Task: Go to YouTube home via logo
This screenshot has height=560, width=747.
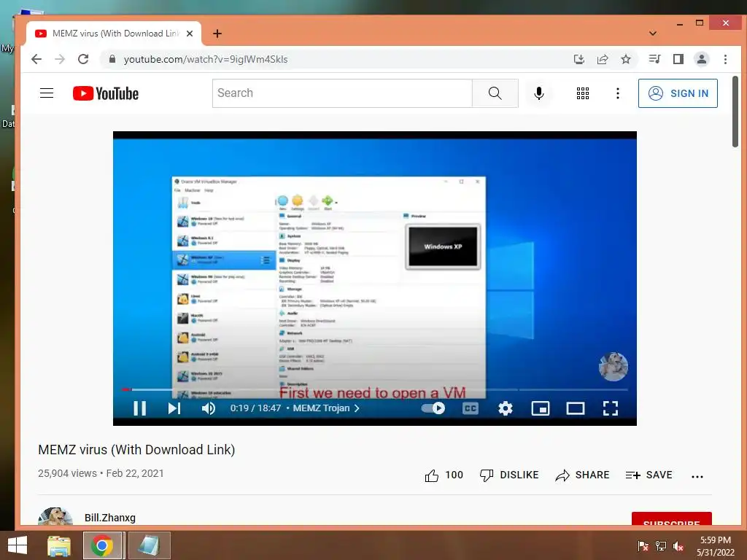Action: pyautogui.click(x=106, y=93)
